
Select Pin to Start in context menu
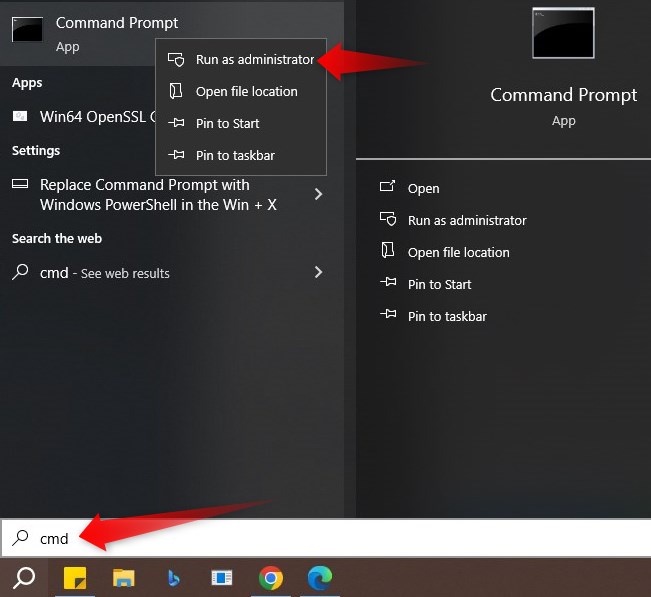click(227, 124)
